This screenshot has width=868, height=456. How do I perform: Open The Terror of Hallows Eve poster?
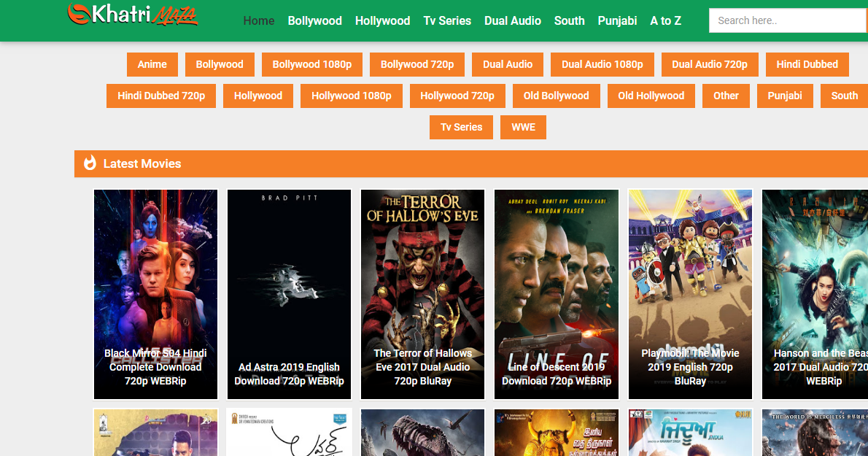tap(423, 295)
